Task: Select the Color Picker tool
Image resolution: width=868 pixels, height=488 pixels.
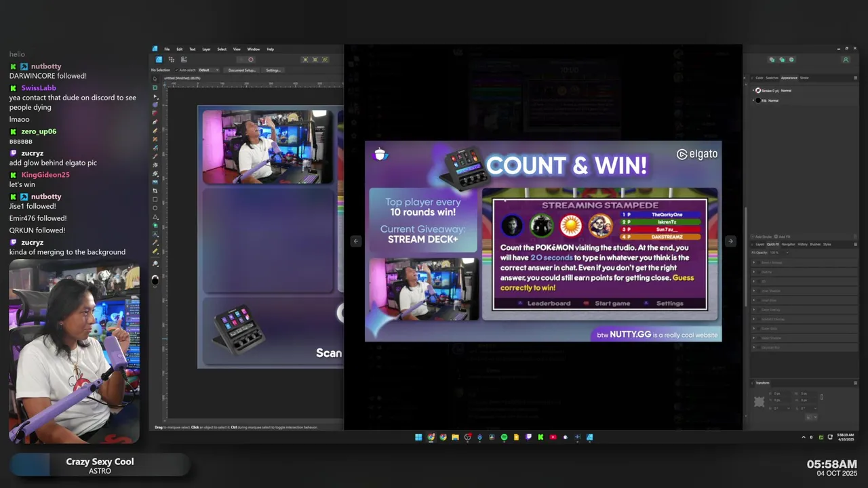Action: click(x=155, y=242)
